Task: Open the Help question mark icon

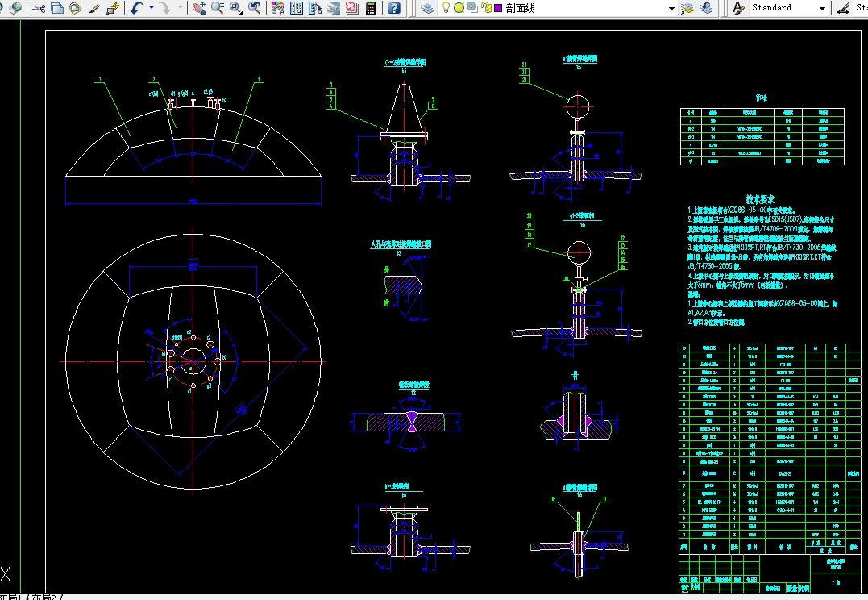Action: point(393,8)
